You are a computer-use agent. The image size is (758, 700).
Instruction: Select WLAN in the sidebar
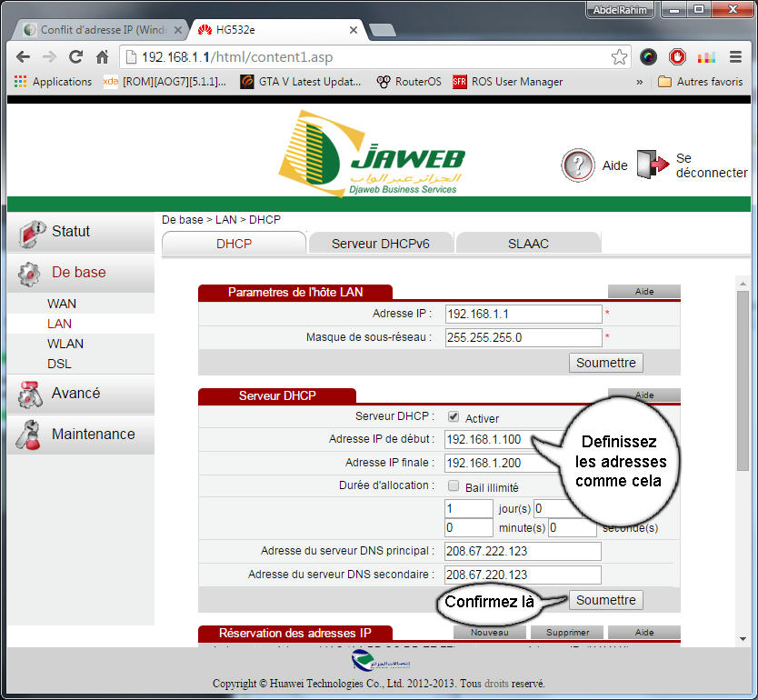coord(65,344)
